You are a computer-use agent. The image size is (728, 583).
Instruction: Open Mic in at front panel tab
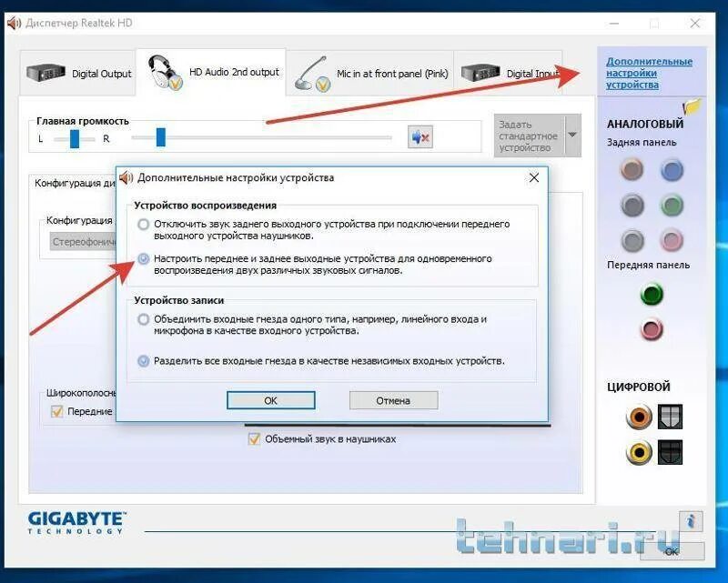tap(370, 74)
